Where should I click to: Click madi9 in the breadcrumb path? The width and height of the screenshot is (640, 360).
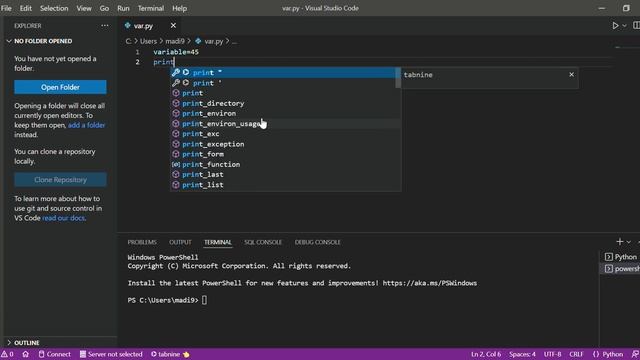pos(175,41)
